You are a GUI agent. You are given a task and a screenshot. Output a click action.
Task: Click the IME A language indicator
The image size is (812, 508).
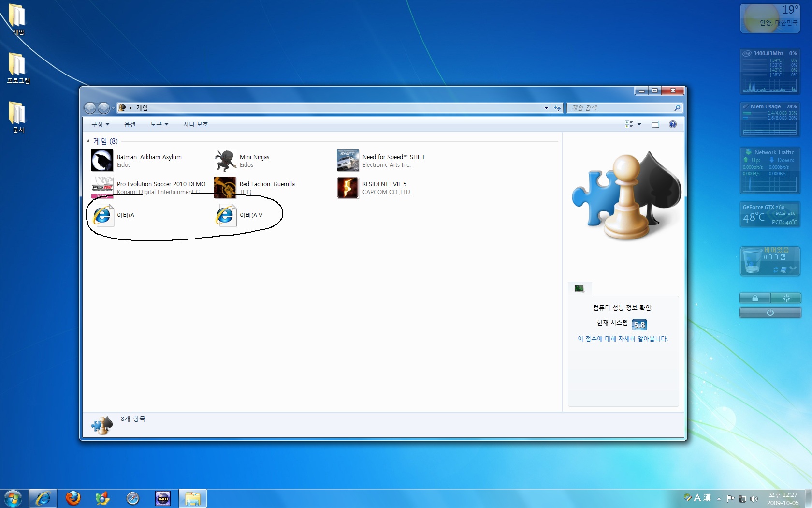click(697, 498)
